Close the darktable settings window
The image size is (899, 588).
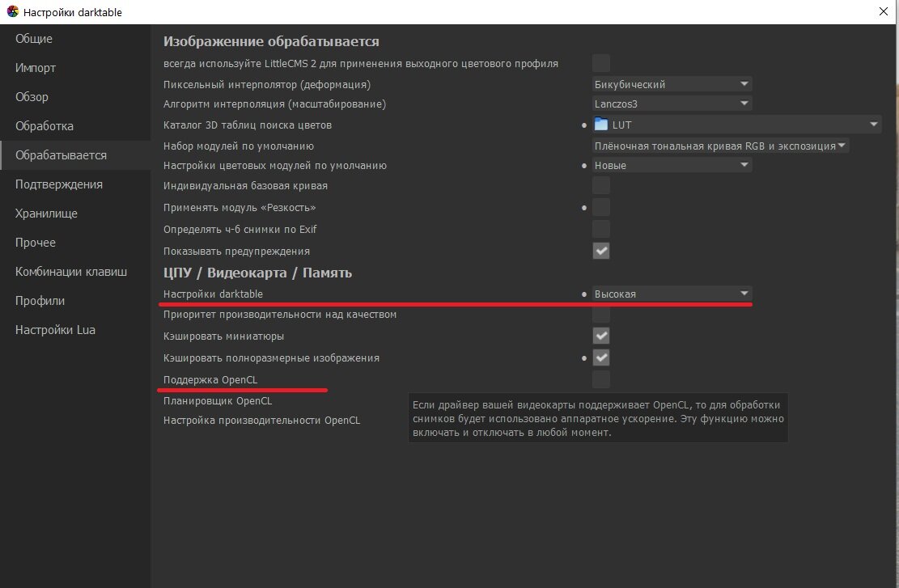pyautogui.click(x=883, y=11)
